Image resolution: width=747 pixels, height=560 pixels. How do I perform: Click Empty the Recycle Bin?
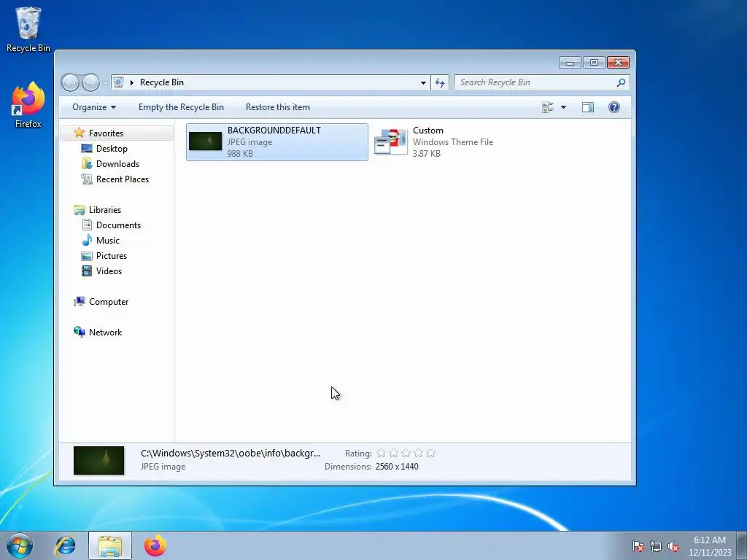[181, 107]
